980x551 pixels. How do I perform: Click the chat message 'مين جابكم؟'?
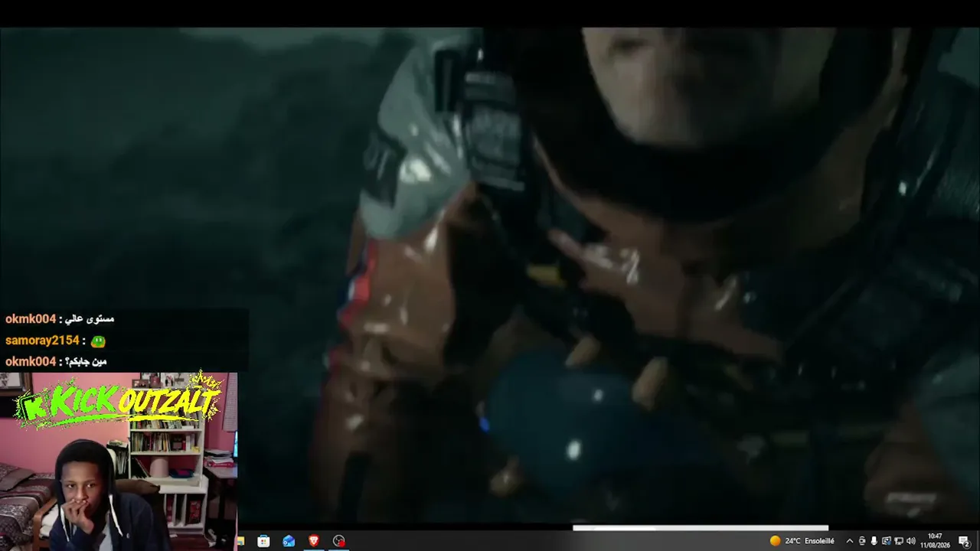pos(87,361)
